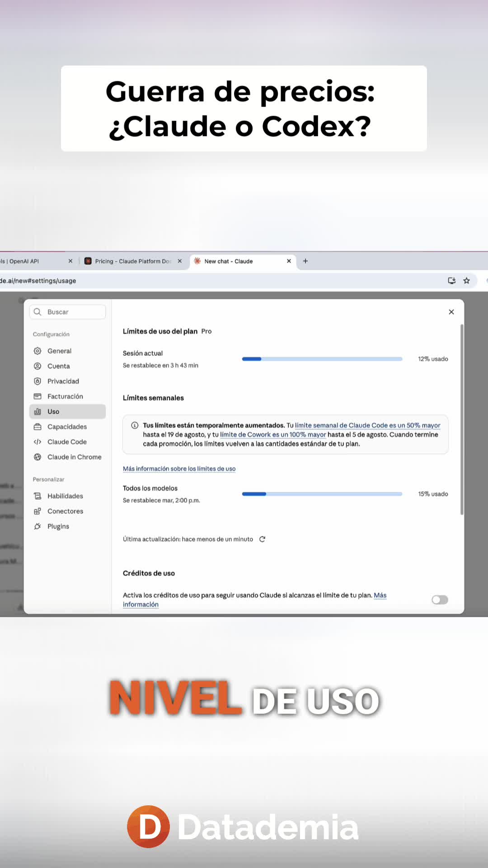Screen dimensions: 488x868
Task: Click the 'Pro' plan label
Action: [x=206, y=331]
